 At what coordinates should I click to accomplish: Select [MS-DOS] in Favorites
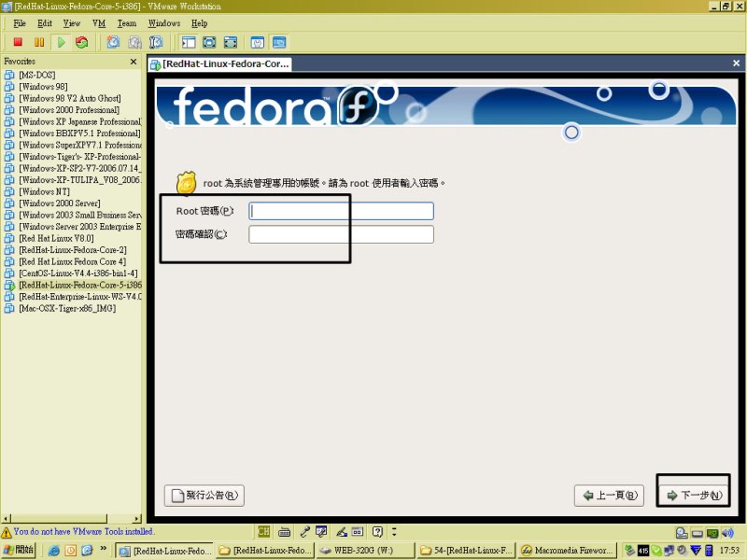click(36, 75)
